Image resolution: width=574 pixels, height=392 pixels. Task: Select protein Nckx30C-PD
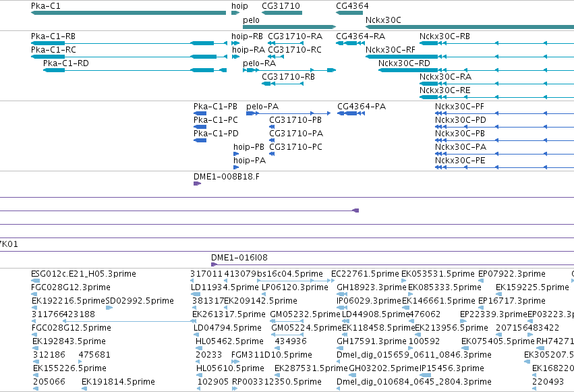[505, 127]
